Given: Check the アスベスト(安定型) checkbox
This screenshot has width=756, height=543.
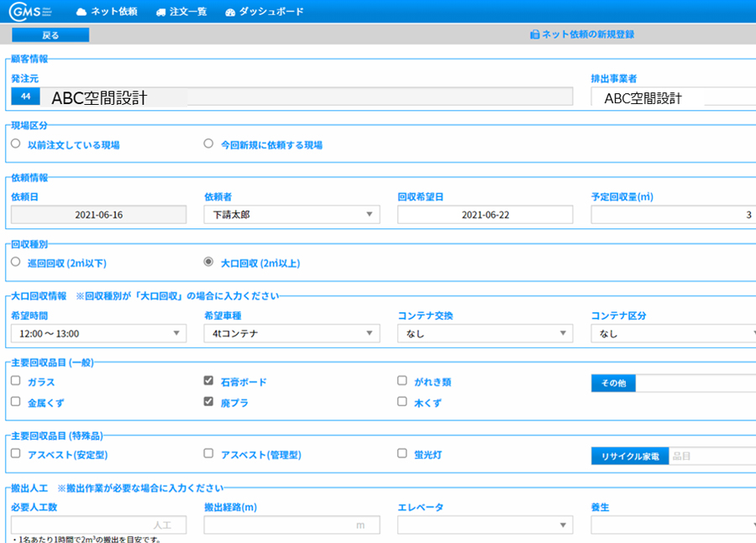Looking at the screenshot, I should pos(16,453).
